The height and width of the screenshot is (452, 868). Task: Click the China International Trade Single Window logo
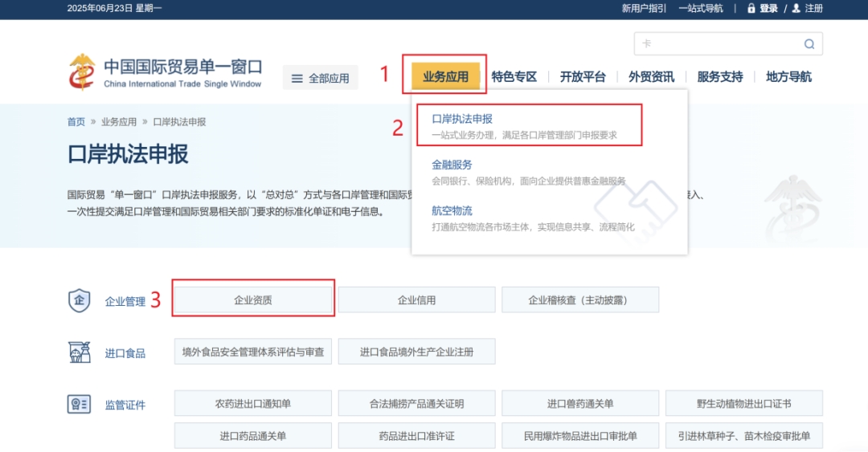pyautogui.click(x=165, y=72)
